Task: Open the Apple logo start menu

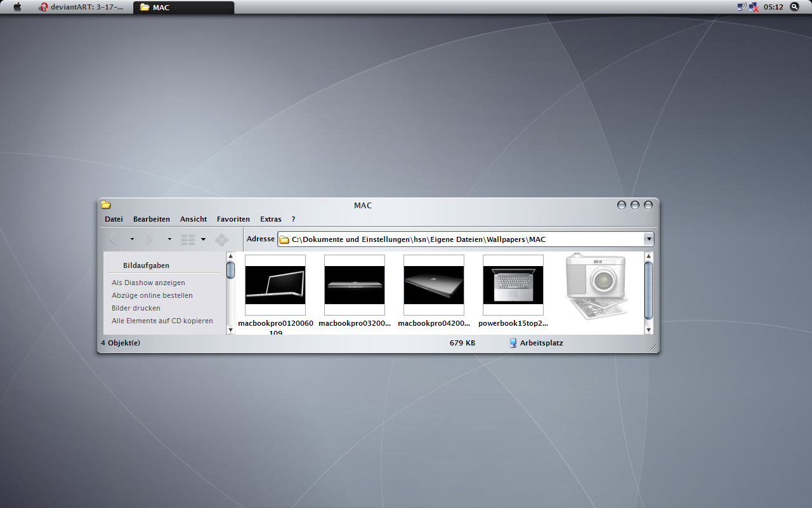Action: click(17, 7)
